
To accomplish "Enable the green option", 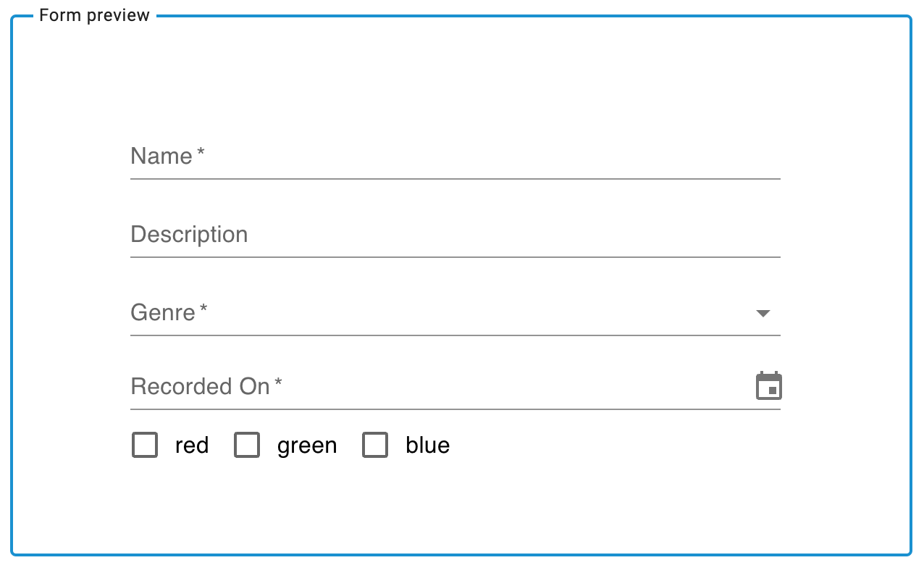I will (x=247, y=445).
